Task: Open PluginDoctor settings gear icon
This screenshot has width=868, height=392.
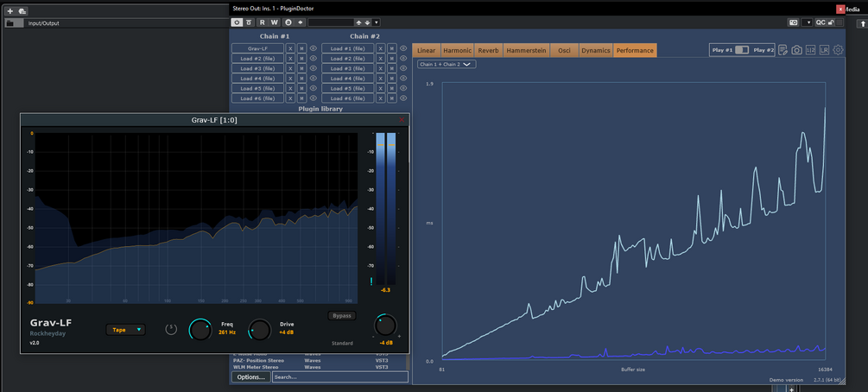Action: coord(838,50)
